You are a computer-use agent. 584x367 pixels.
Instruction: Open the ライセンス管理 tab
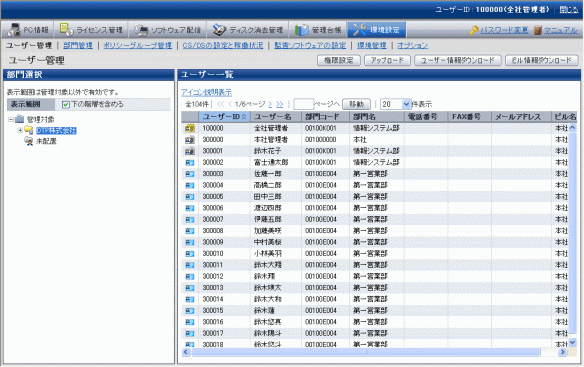(91, 30)
